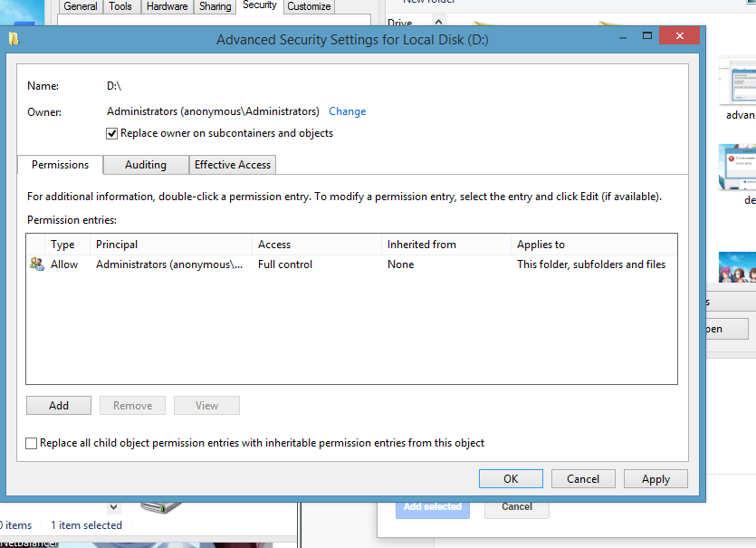
Task: Click the Apply button
Action: pos(656,479)
